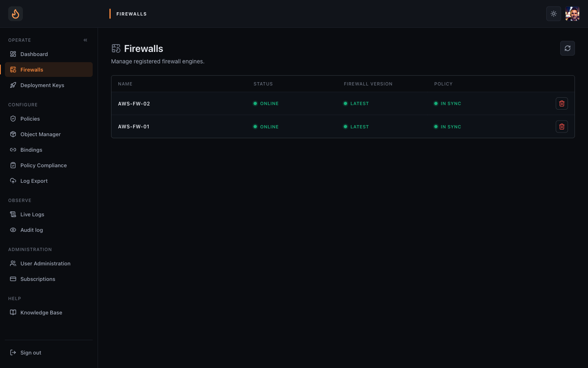Collapse the sidebar with the double-chevron

[x=85, y=40]
